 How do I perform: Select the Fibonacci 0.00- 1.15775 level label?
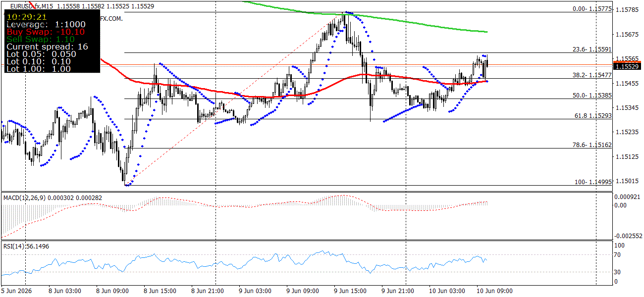click(x=592, y=9)
